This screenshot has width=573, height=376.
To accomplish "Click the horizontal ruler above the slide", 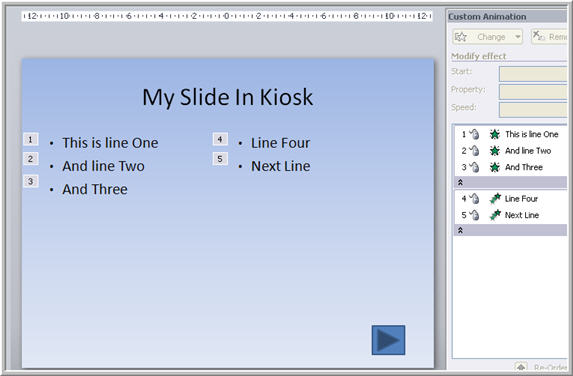I will (x=227, y=16).
